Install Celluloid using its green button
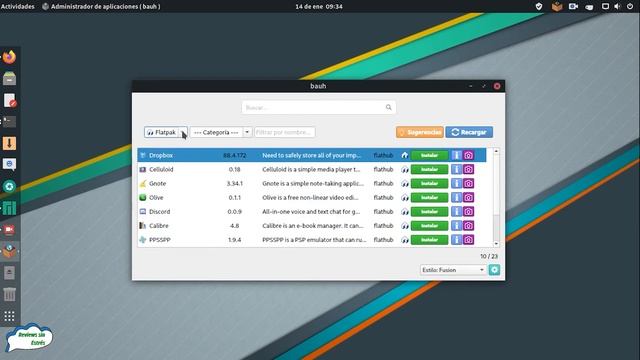The image size is (640, 360). click(429, 169)
